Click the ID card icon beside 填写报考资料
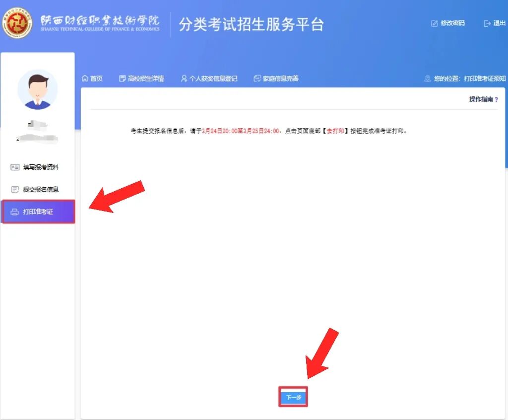508x420 pixels. (x=15, y=167)
